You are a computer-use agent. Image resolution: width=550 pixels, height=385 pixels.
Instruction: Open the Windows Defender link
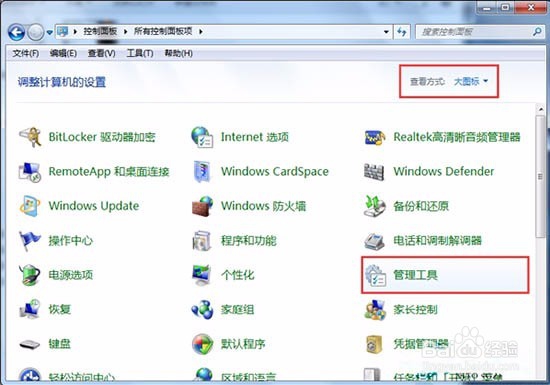443,171
